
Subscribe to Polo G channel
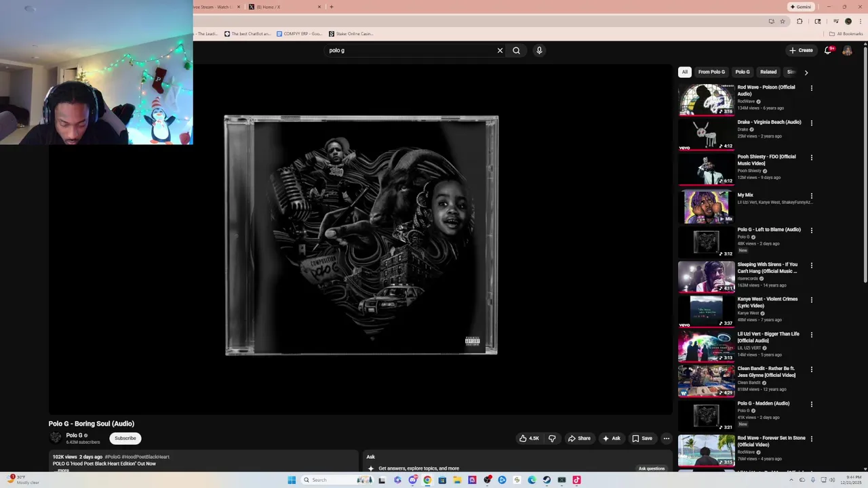[x=125, y=439]
